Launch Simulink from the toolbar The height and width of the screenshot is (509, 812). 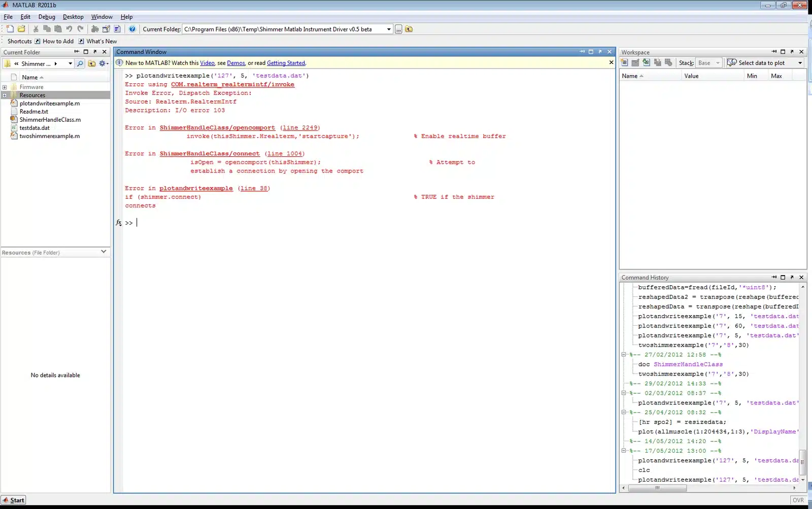tap(95, 29)
